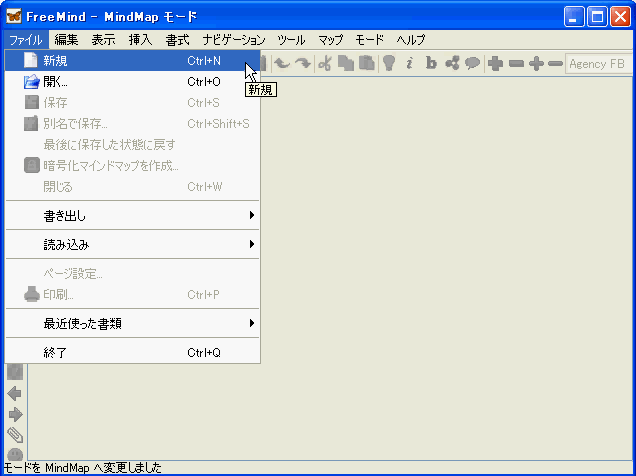636x476 pixels.
Task: Click the FreeMind butterfly title bar icon
Action: point(14,17)
